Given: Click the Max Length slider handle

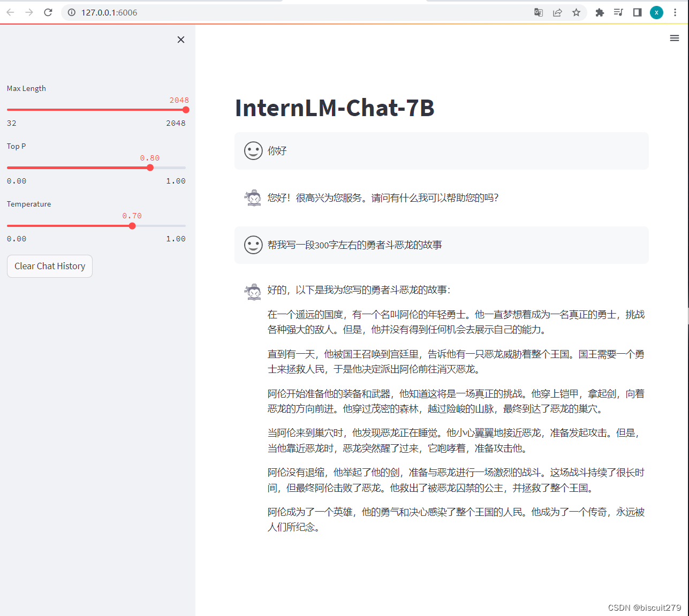Looking at the screenshot, I should coord(186,110).
